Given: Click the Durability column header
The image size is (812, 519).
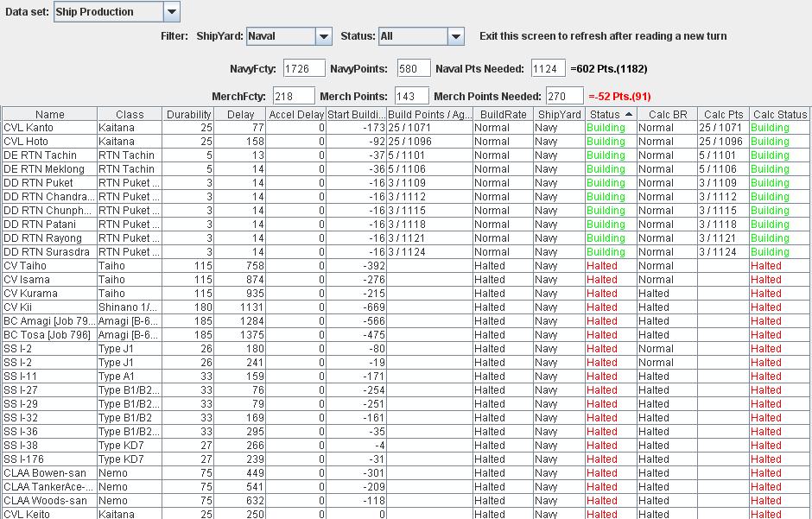Looking at the screenshot, I should click(x=188, y=114).
